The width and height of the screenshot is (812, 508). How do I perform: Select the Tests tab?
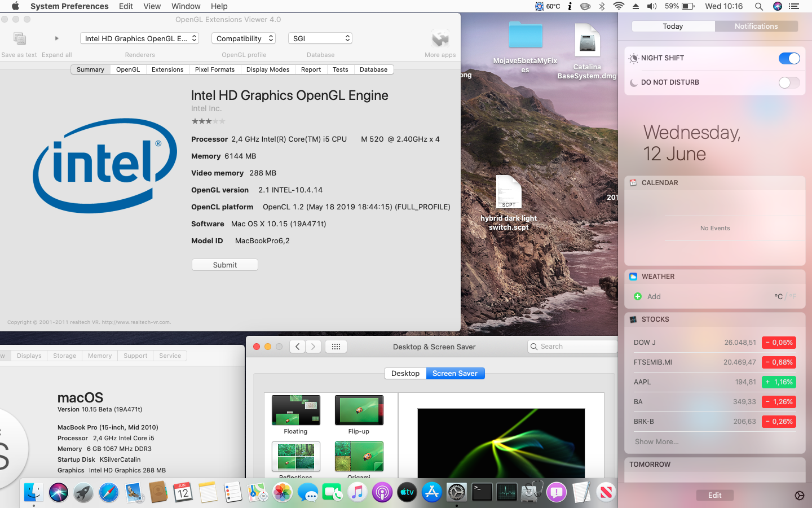(341, 69)
